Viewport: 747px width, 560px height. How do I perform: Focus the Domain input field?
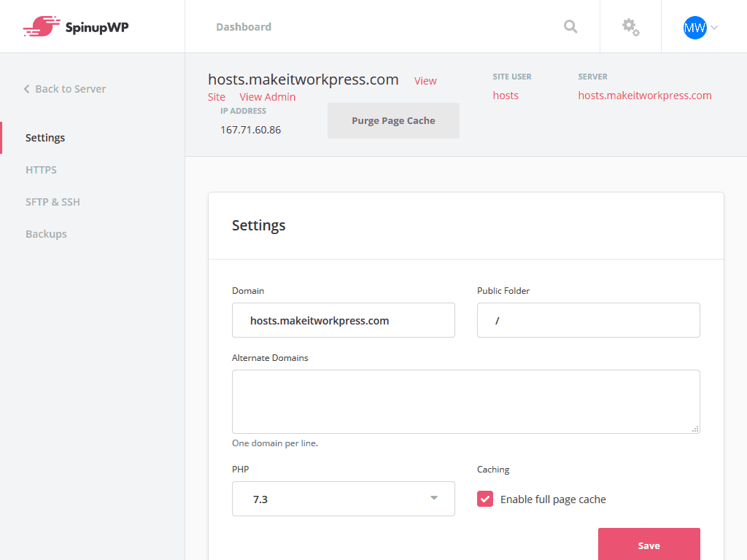pos(343,320)
